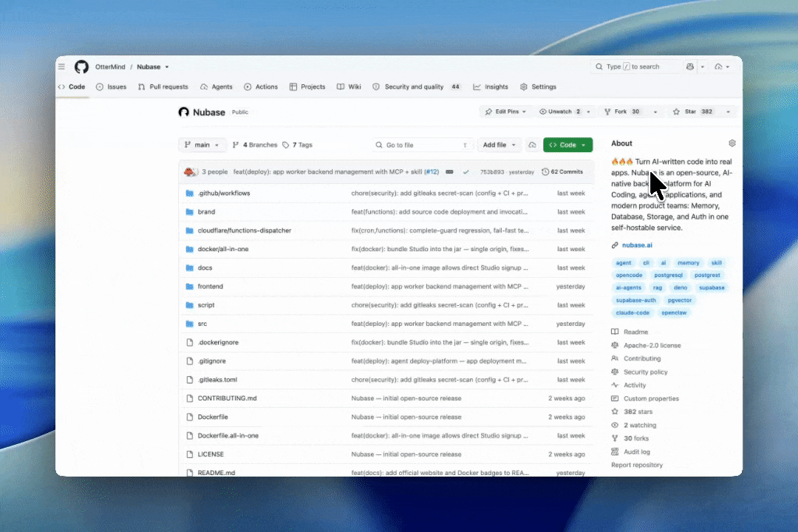Open the Settings tab
The image size is (798, 532).
point(538,87)
